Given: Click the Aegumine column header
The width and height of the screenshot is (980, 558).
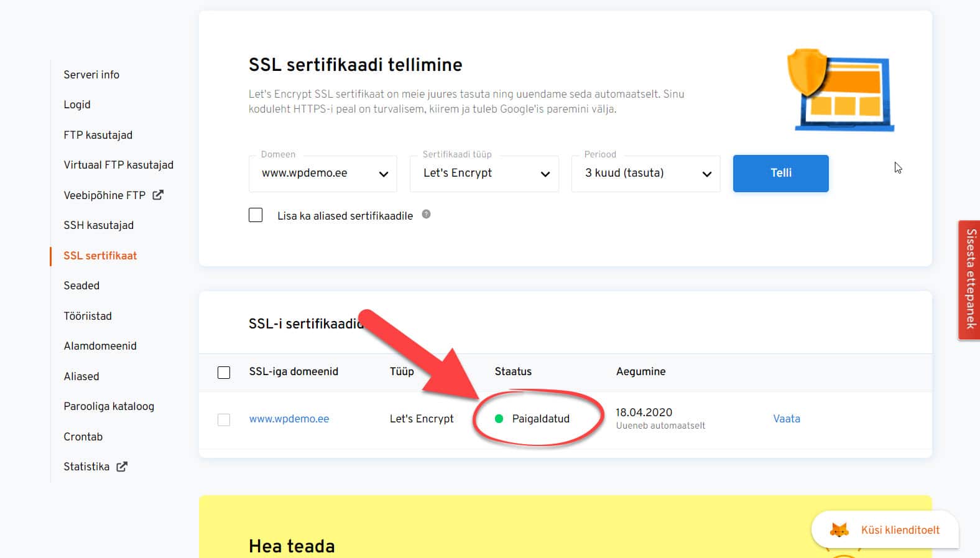Looking at the screenshot, I should [640, 371].
